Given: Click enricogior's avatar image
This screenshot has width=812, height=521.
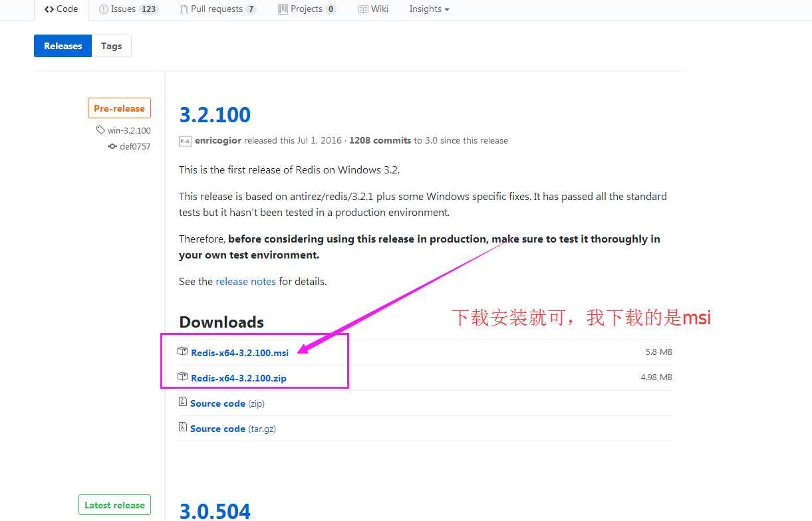Looking at the screenshot, I should [x=186, y=141].
